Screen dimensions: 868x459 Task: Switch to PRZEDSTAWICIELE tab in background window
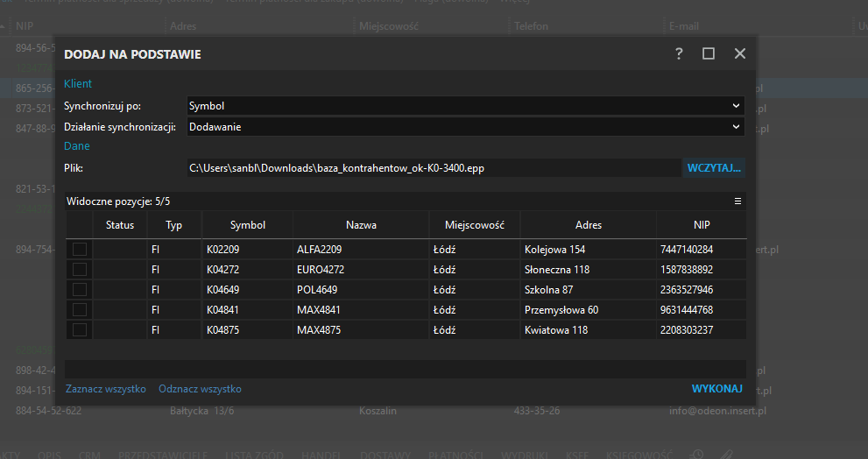click(163, 455)
